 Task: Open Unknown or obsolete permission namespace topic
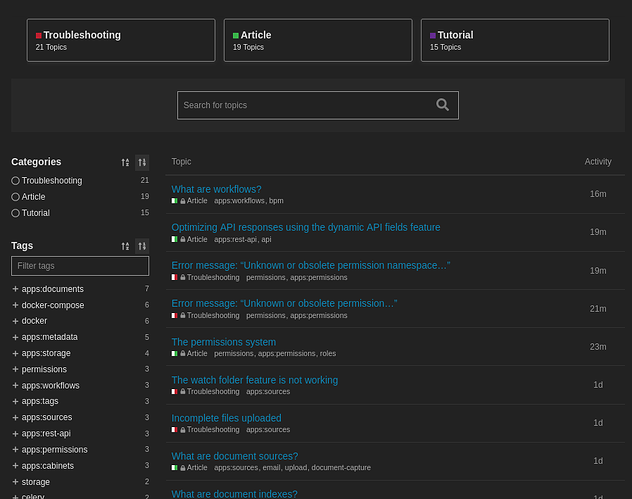click(311, 265)
